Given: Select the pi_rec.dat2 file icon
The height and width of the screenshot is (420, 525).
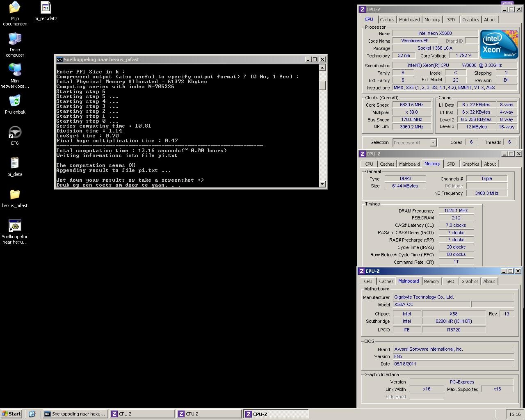Looking at the screenshot, I should point(46,7).
